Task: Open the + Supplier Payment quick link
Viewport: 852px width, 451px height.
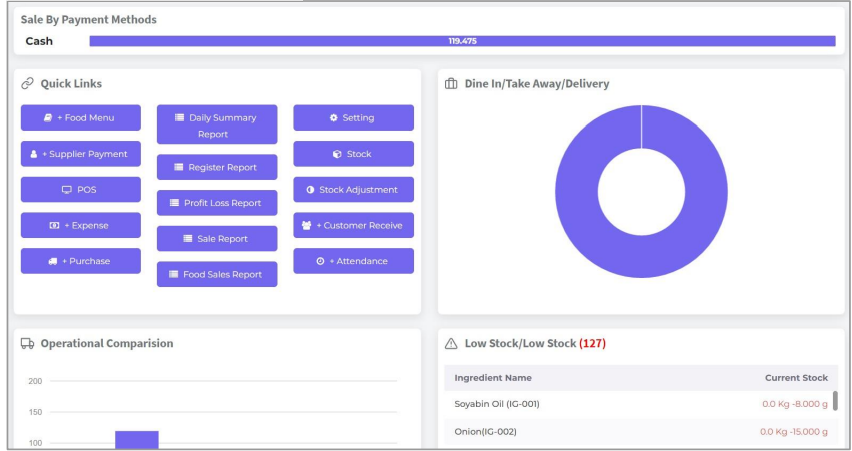Action: pos(80,154)
